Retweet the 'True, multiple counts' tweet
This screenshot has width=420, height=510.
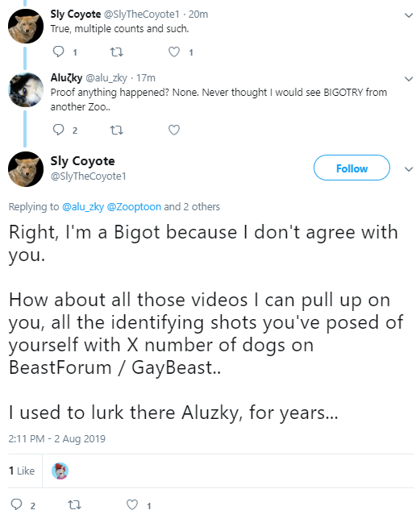[x=116, y=52]
